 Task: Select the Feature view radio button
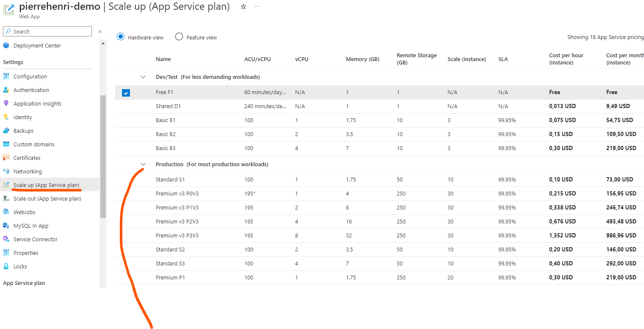click(179, 37)
